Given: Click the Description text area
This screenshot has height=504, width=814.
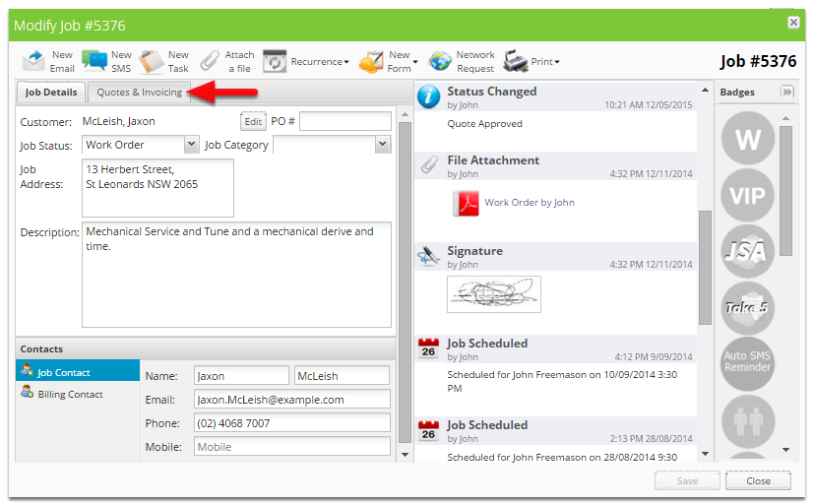Looking at the screenshot, I should point(236,275).
